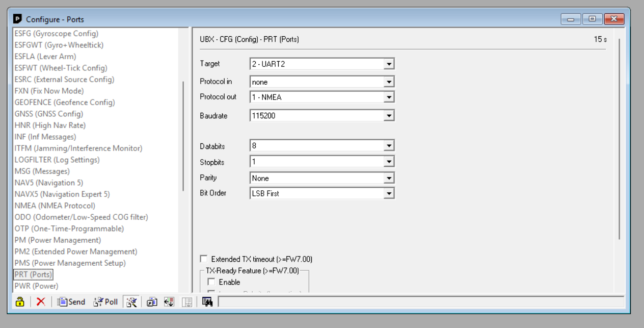
Task: Toggle the autopoll wand icon
Action: pos(131,302)
